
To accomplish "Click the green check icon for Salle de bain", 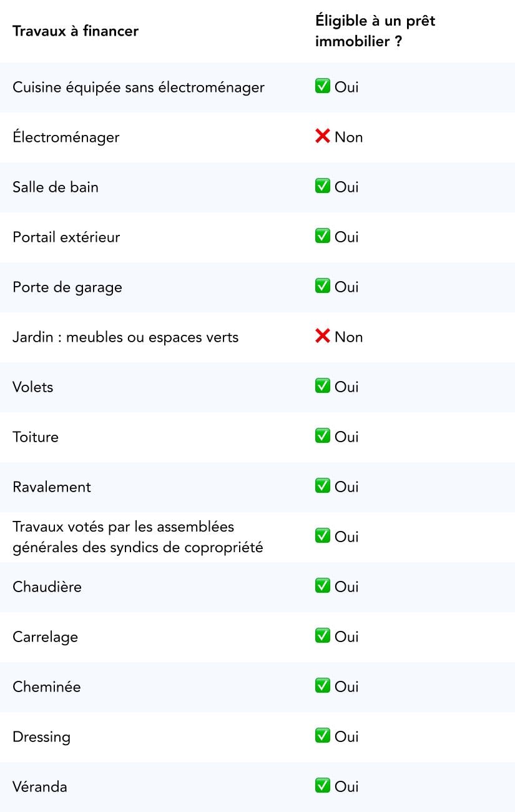I will pyautogui.click(x=322, y=186).
